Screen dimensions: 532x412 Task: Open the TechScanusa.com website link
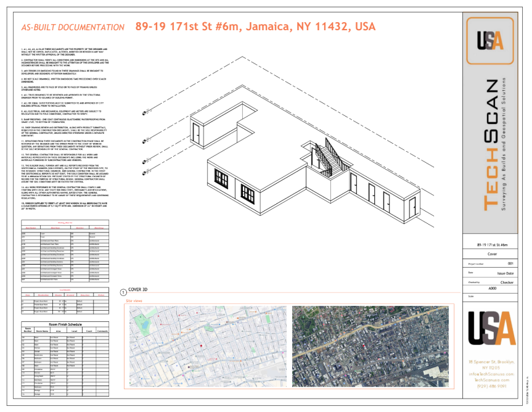(491, 381)
